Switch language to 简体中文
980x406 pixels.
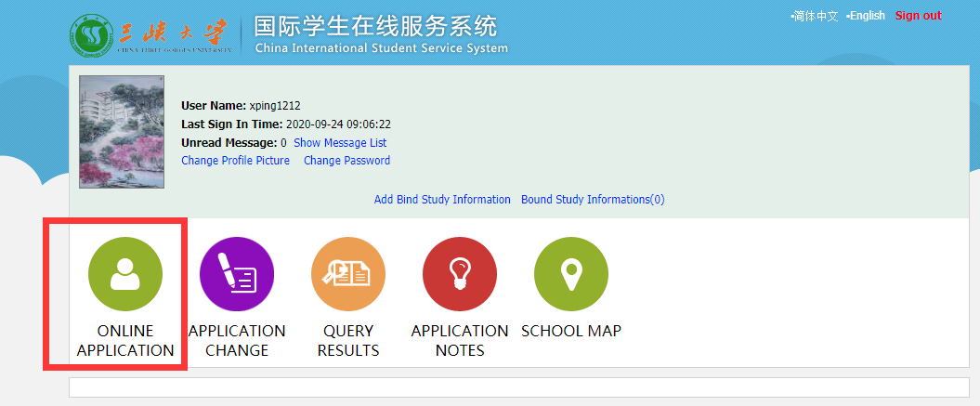816,16
